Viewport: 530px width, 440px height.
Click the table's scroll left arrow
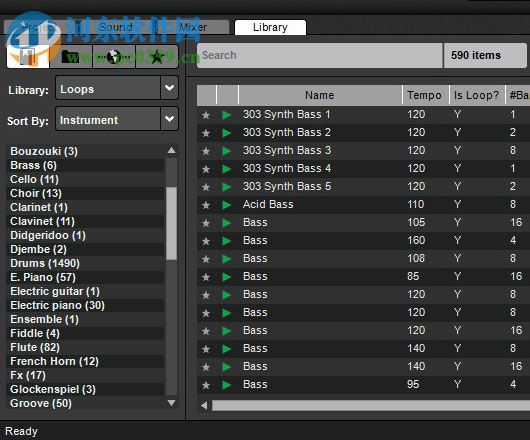[x=204, y=406]
